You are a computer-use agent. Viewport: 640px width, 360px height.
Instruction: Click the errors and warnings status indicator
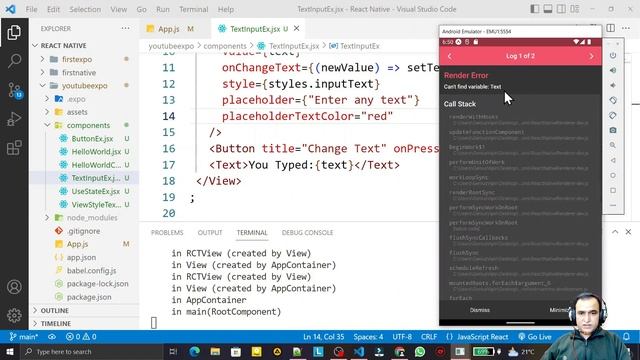tap(81, 337)
